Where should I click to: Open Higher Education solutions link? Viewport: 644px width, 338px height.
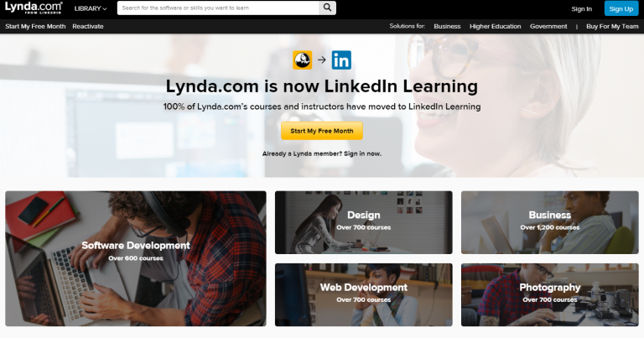[495, 26]
